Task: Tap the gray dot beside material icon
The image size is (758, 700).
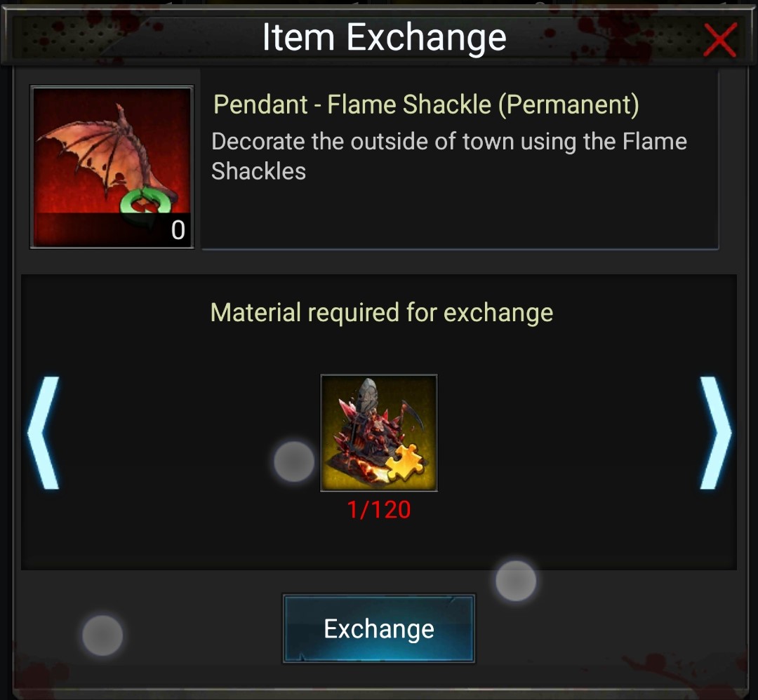Action: 294,462
